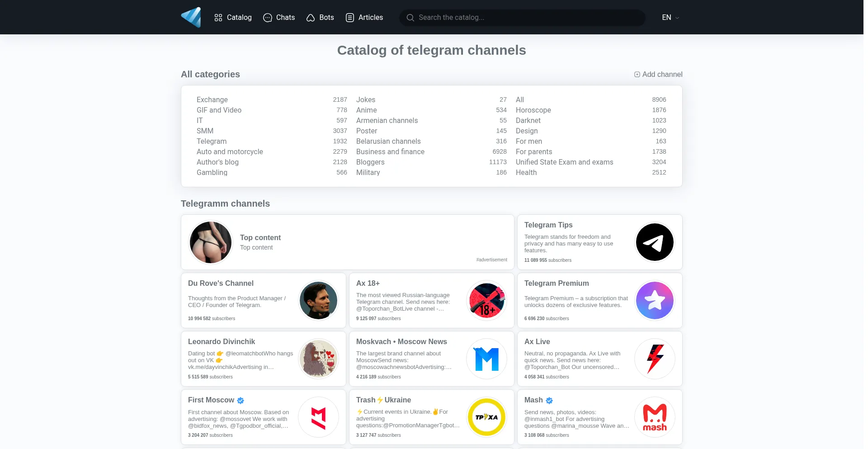This screenshot has width=868, height=449.
Task: Click the First Moscow red logo
Action: [318, 417]
